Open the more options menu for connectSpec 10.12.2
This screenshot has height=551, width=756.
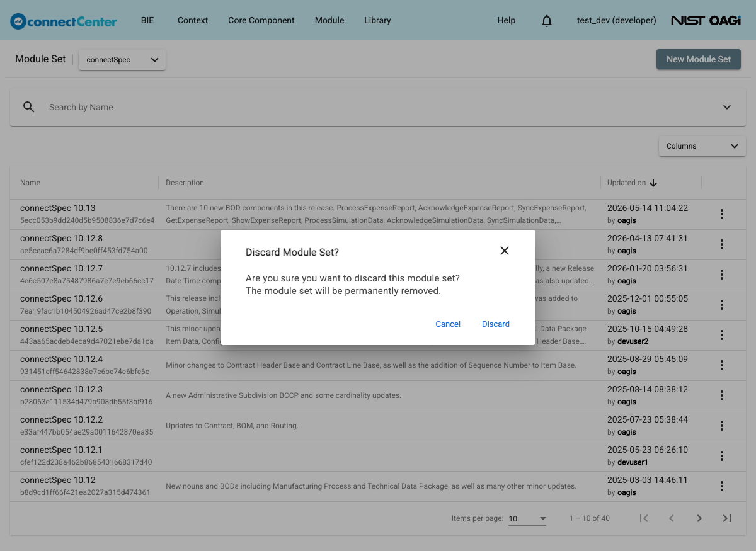[722, 426]
